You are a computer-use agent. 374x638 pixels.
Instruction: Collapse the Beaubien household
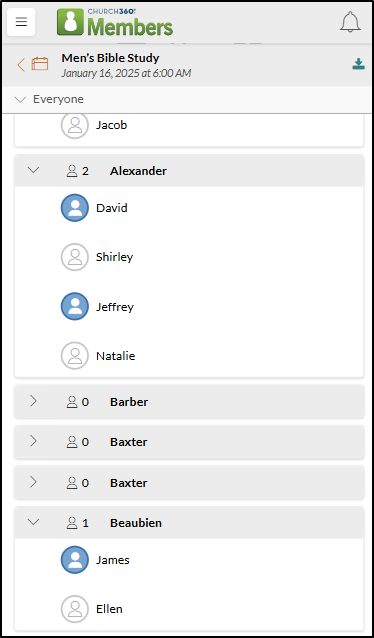[33, 522]
